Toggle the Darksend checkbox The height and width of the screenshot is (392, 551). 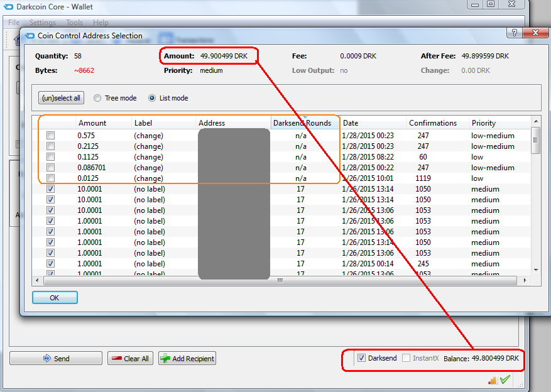[x=361, y=358]
